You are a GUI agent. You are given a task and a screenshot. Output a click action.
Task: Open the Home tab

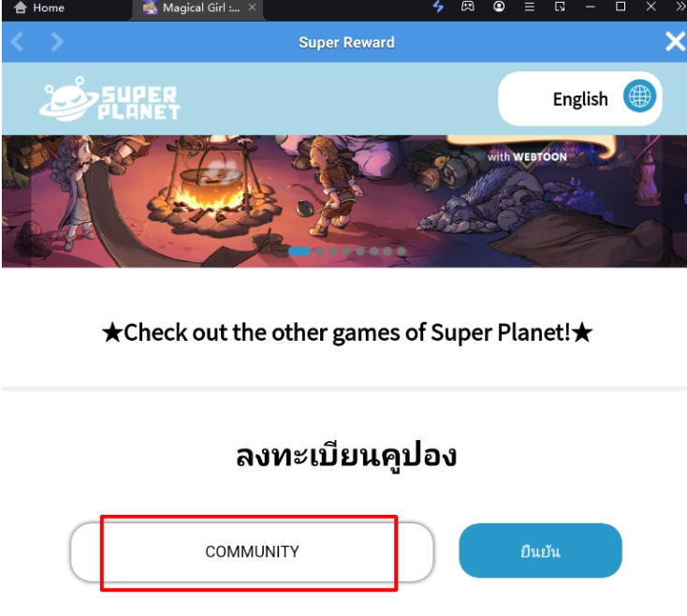39,7
